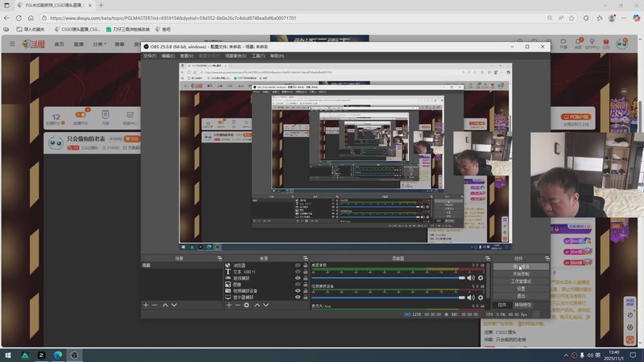
Task: Click the 开始录制 button
Action: (521, 274)
